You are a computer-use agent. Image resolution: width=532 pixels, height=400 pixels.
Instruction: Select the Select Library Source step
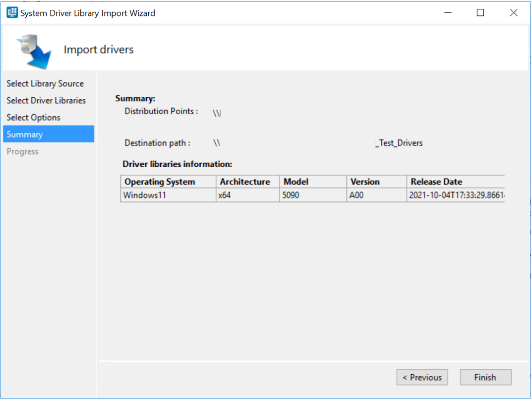pos(45,83)
